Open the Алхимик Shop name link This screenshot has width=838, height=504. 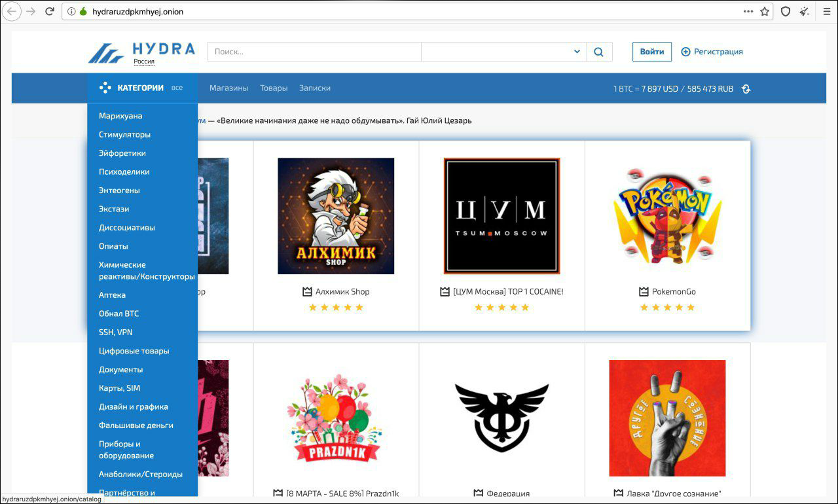(x=342, y=291)
